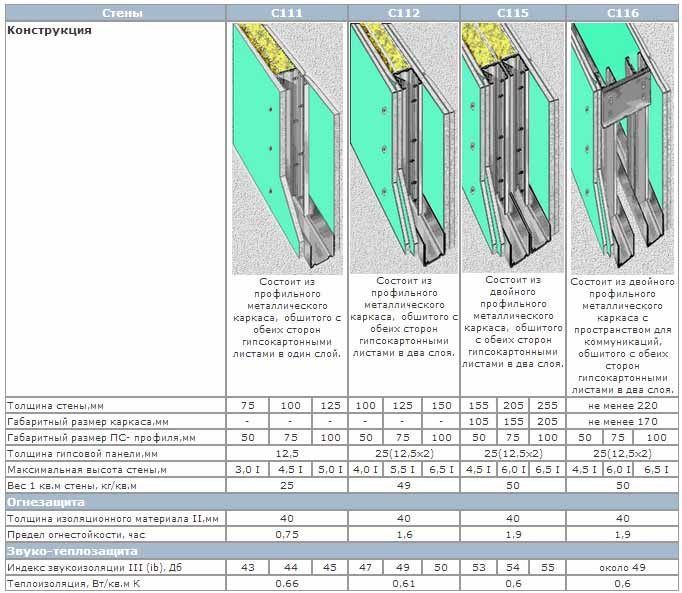The width and height of the screenshot is (682, 593).
Task: Click the C111 wall construction illustration
Action: coord(288,149)
